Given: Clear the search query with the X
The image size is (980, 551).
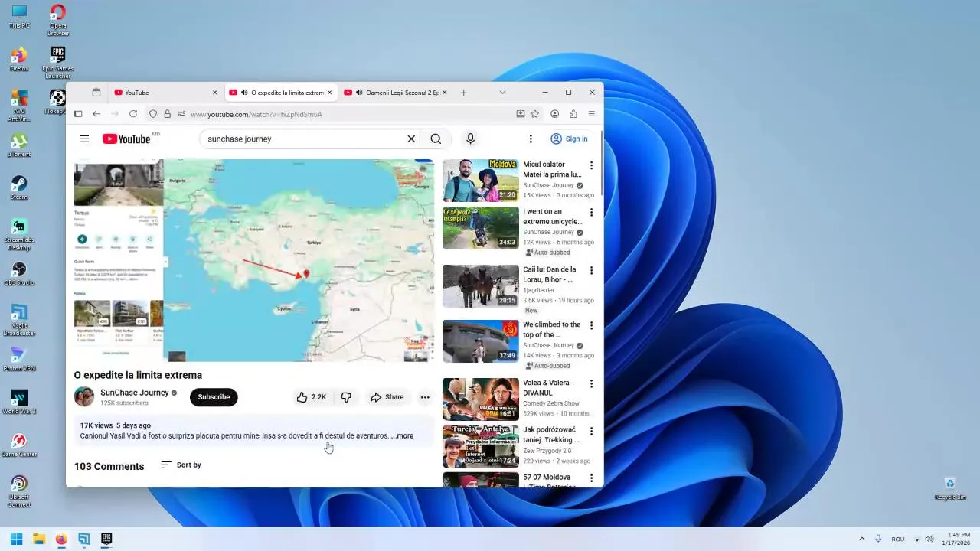Looking at the screenshot, I should click(411, 139).
